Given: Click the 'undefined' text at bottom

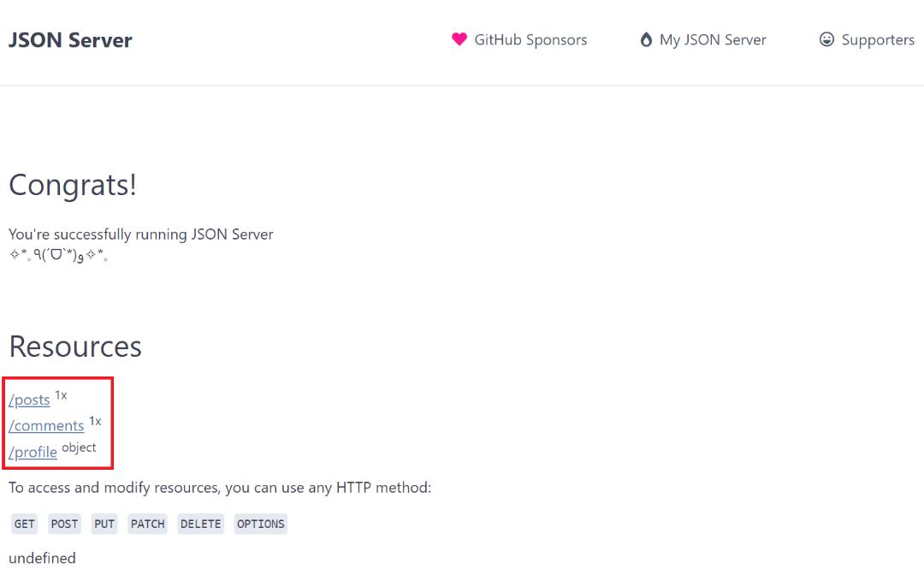Looking at the screenshot, I should click(42, 558).
